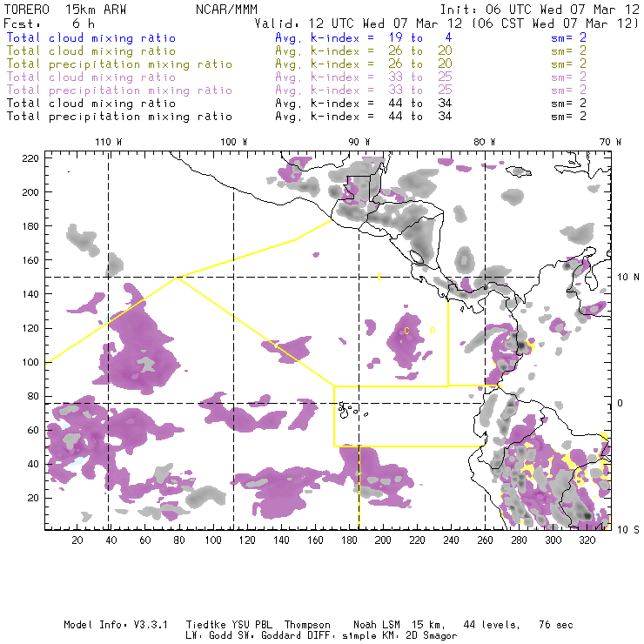Click the "80 W" longitude label

click(485, 142)
